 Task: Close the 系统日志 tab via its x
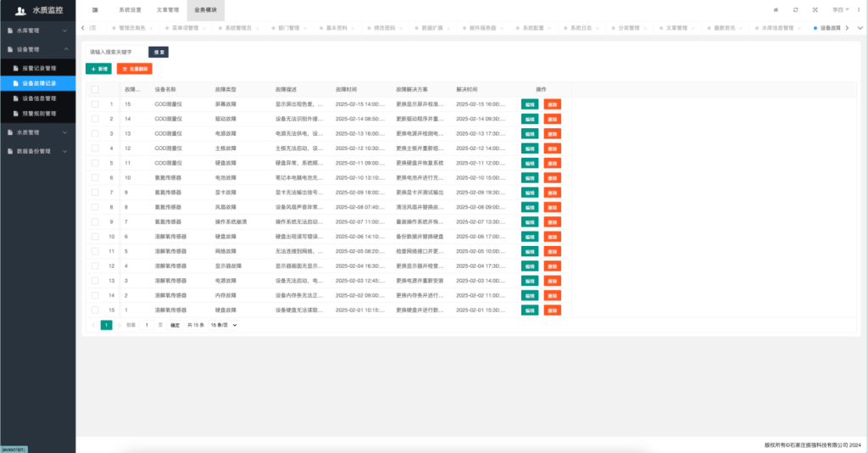coord(598,28)
